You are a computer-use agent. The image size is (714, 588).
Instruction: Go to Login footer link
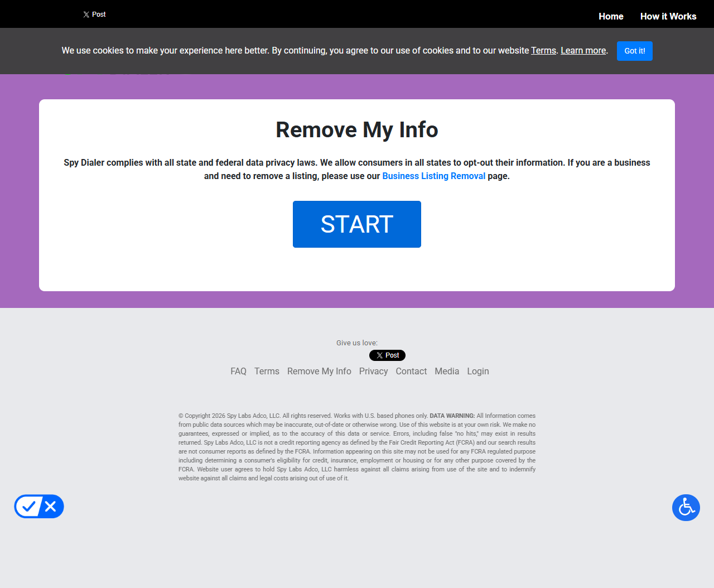click(x=478, y=371)
